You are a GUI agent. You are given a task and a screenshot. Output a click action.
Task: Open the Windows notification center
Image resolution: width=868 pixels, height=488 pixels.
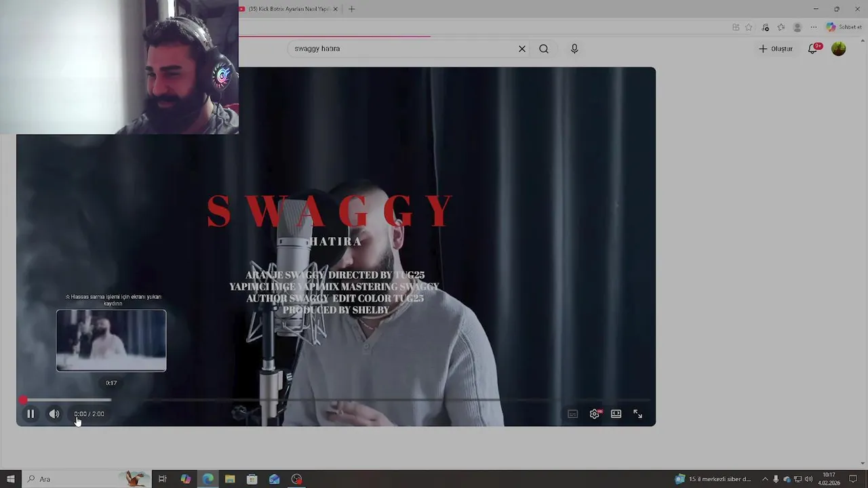[x=853, y=479]
